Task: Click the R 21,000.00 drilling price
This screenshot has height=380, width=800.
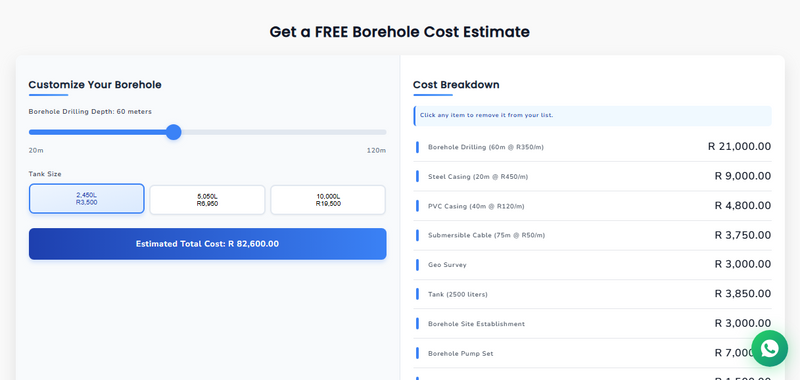Action: [739, 147]
